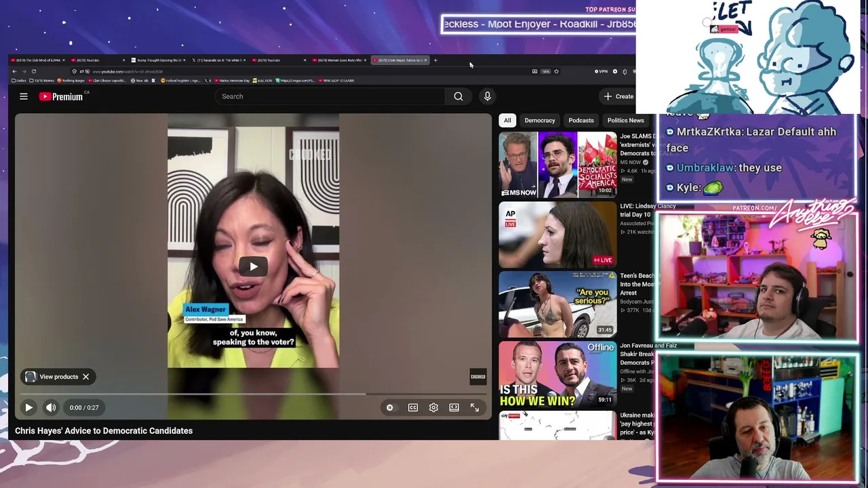Close the Chris Hayes' Advice browser tab
Image resolution: width=868 pixels, height=488 pixels.
(x=425, y=60)
